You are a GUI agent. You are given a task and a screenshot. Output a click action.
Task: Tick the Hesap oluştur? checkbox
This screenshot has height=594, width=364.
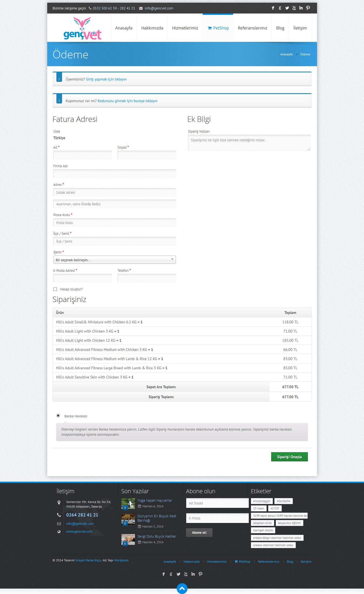tap(55, 289)
